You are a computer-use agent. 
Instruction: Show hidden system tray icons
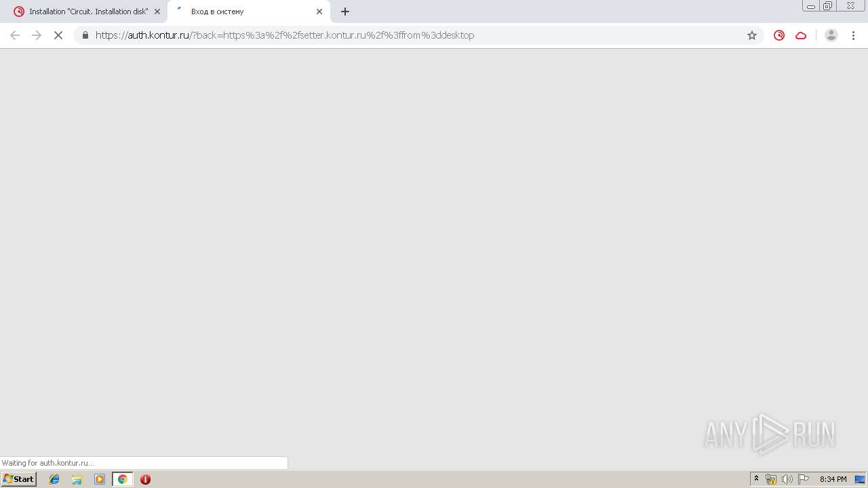756,479
